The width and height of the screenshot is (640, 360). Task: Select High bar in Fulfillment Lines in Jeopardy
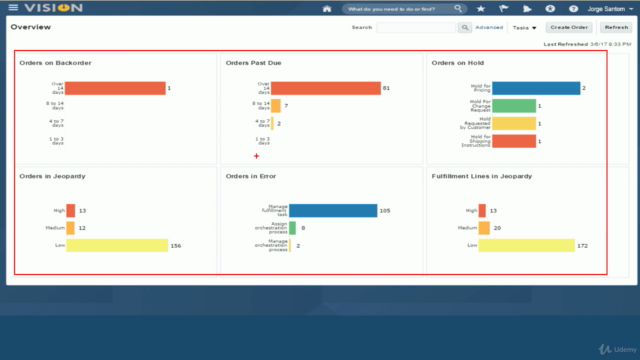pyautogui.click(x=482, y=211)
